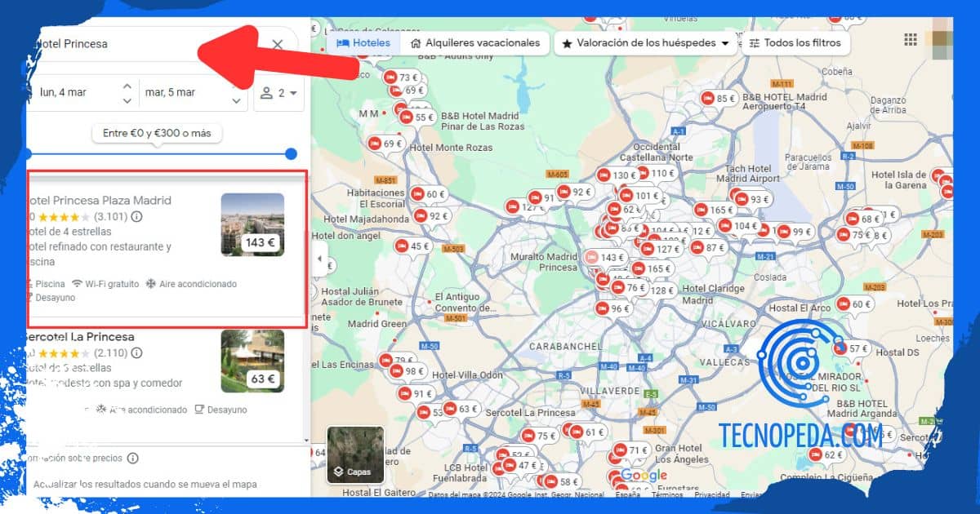Open the Capas layers button
This screenshot has height=514, width=980.
355,455
